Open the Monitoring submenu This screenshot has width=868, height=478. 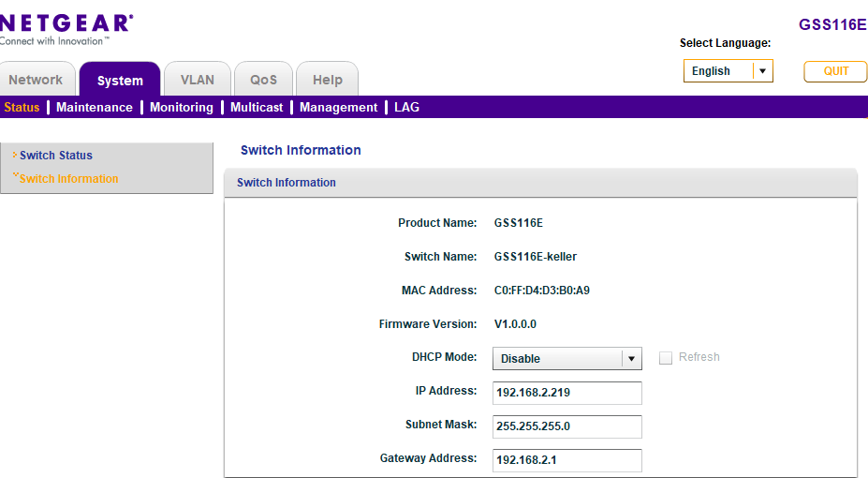pyautogui.click(x=181, y=108)
